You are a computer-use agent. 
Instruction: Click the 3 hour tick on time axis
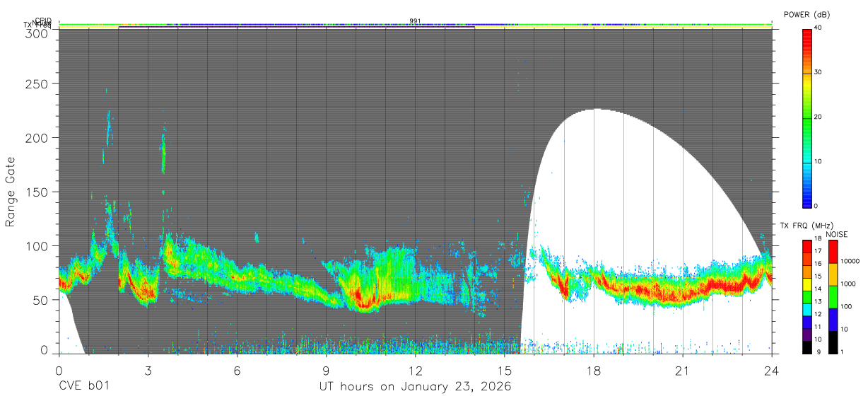(x=148, y=370)
